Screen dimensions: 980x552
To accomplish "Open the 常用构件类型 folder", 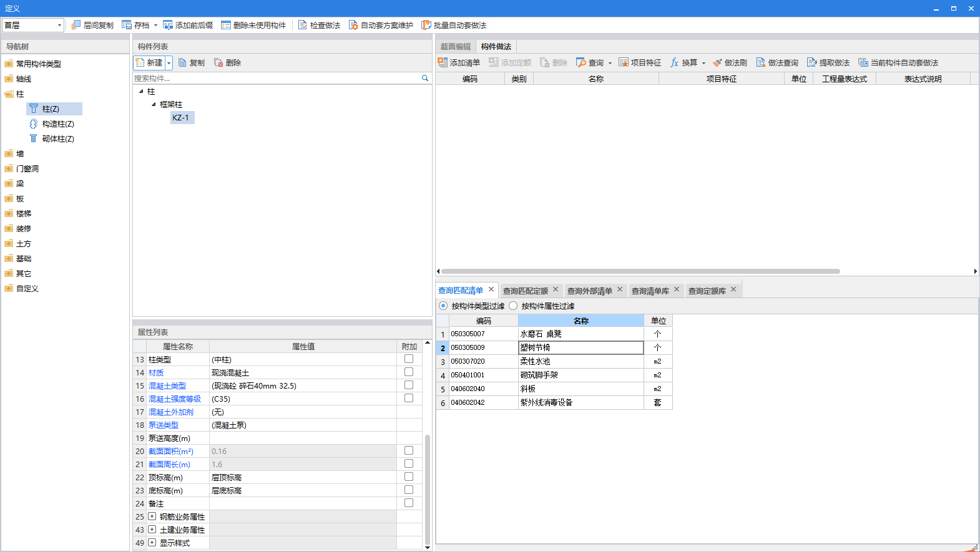I will (x=39, y=64).
